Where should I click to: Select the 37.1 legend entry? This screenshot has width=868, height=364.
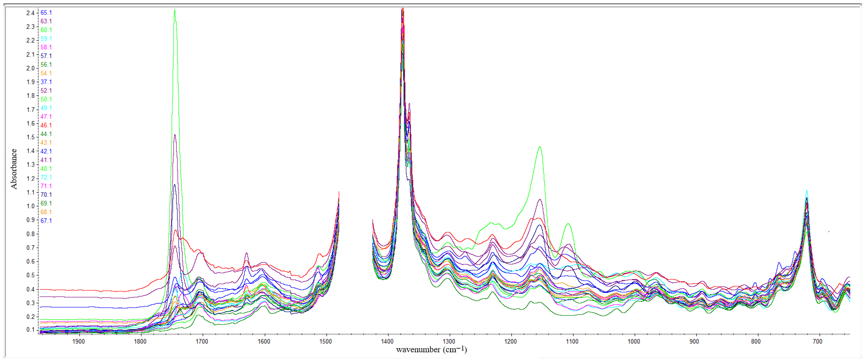[46, 82]
